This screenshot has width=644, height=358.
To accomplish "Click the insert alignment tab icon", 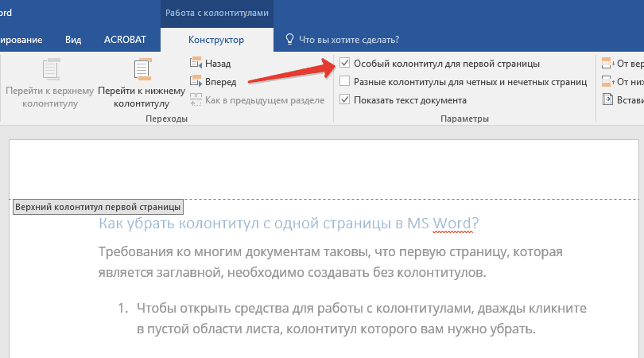I will 607,100.
